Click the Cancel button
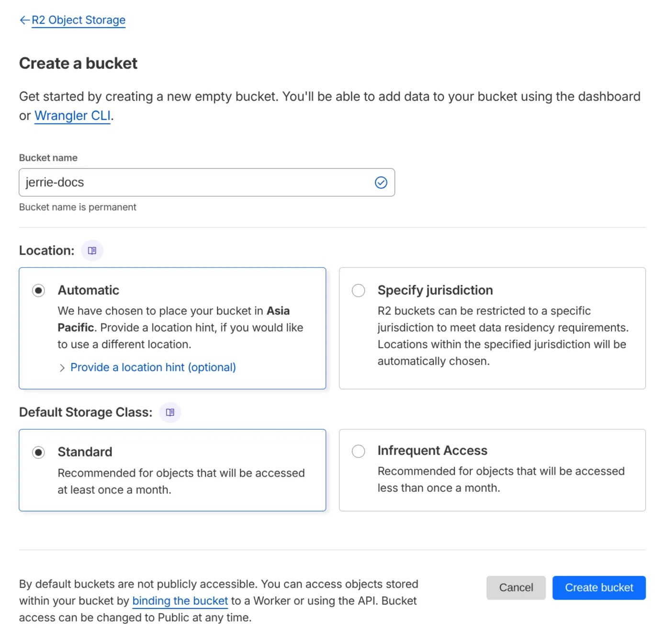 tap(516, 588)
